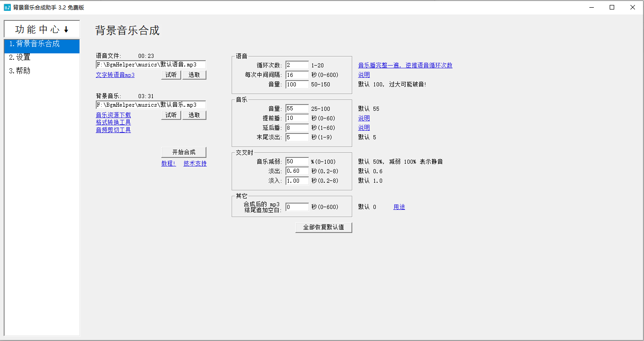
Task: Open 格式转换工具 link
Action: pos(113,123)
